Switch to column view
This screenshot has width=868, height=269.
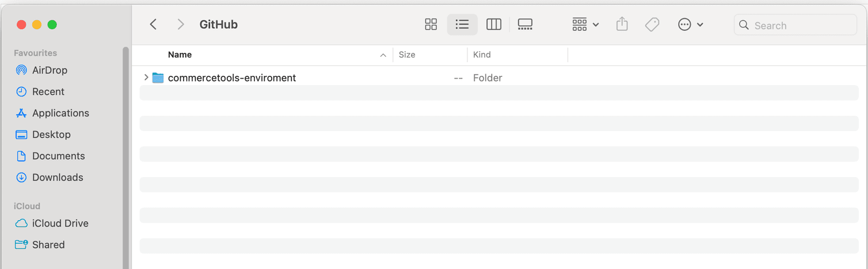[x=494, y=25]
